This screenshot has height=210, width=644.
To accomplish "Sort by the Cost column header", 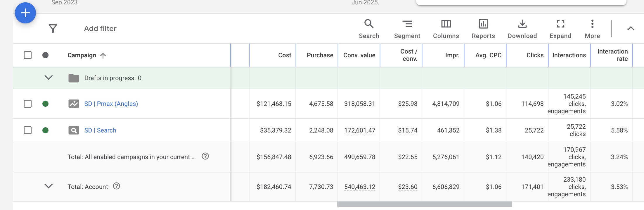I will point(284,55).
